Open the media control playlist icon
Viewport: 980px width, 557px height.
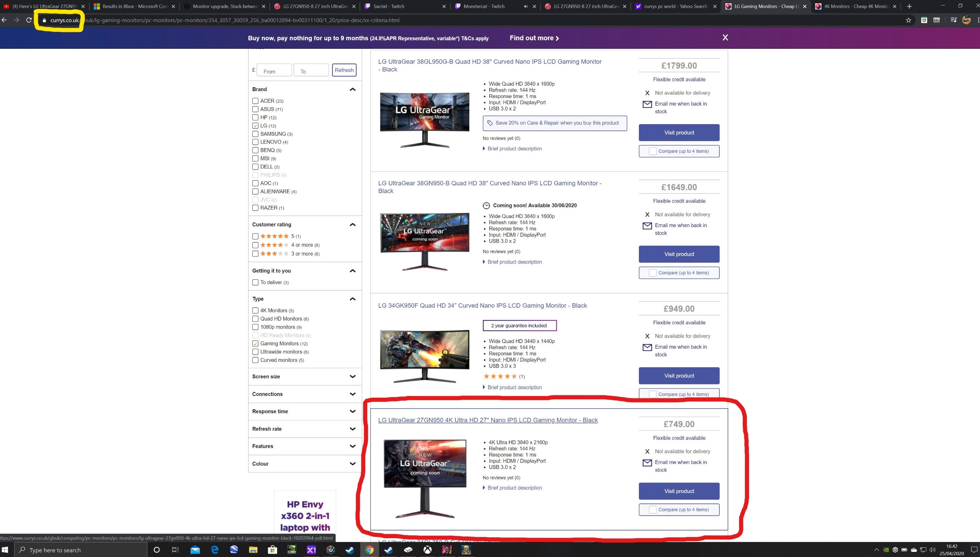tap(953, 20)
